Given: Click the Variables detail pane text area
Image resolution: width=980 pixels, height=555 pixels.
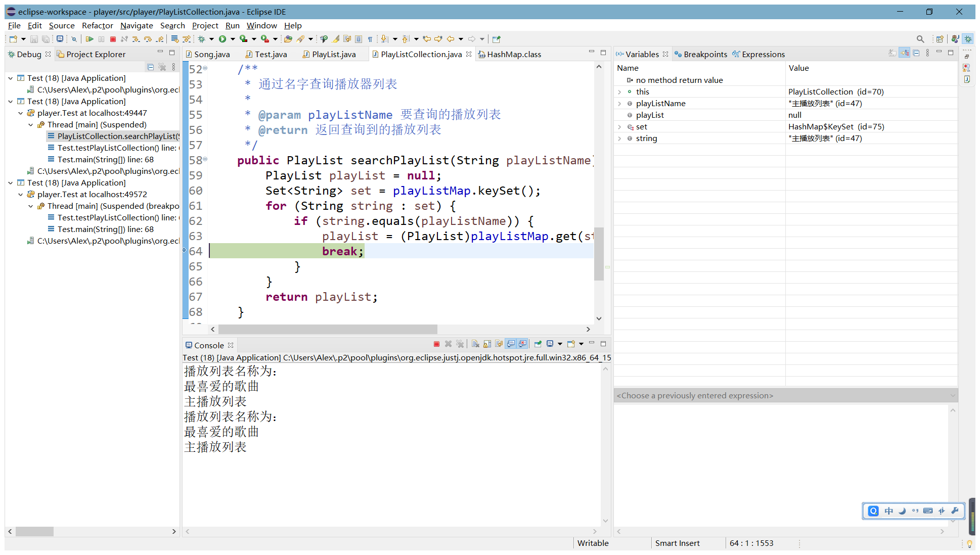Looking at the screenshot, I should point(781,465).
